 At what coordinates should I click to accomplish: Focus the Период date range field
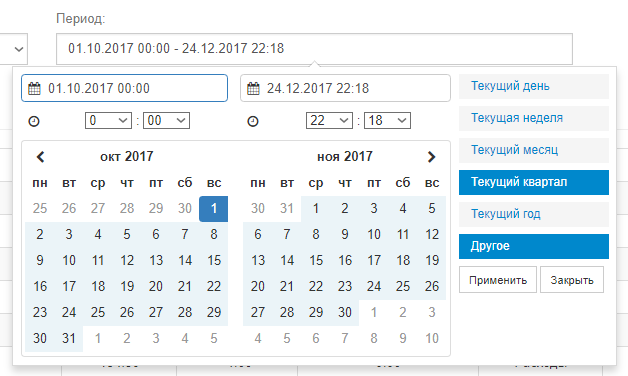pyautogui.click(x=314, y=49)
